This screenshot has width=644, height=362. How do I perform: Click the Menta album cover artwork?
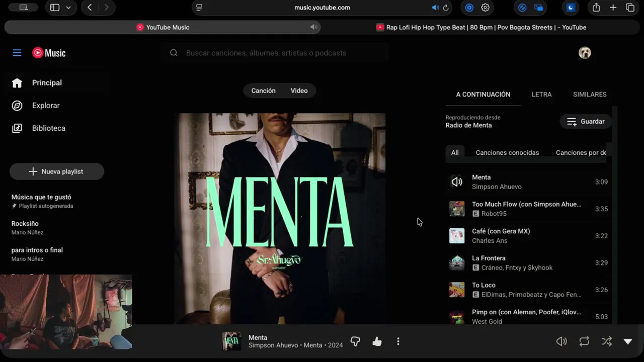click(x=280, y=218)
